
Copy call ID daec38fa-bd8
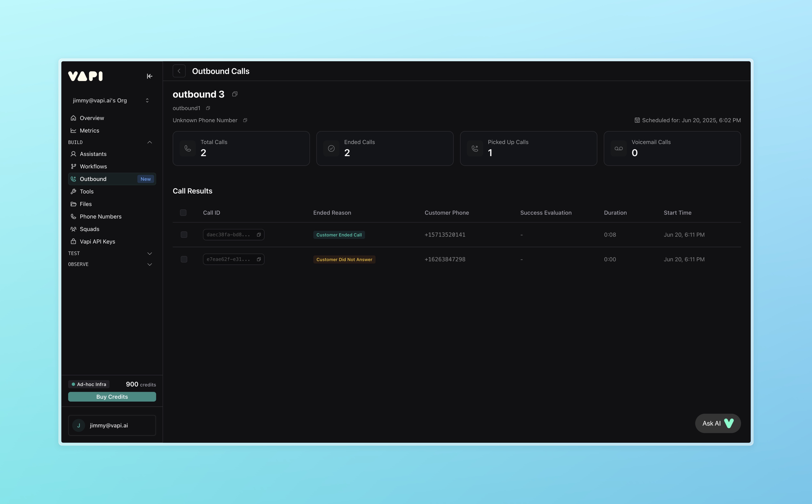[x=259, y=235]
